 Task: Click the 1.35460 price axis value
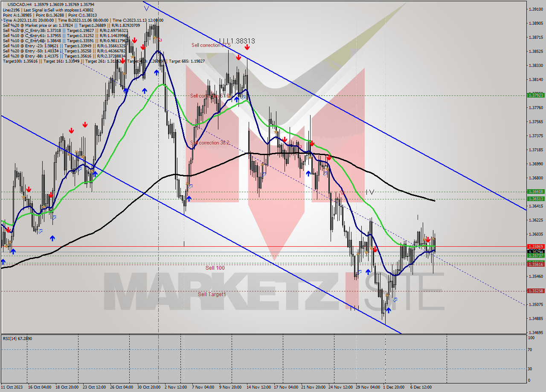click(x=536, y=277)
